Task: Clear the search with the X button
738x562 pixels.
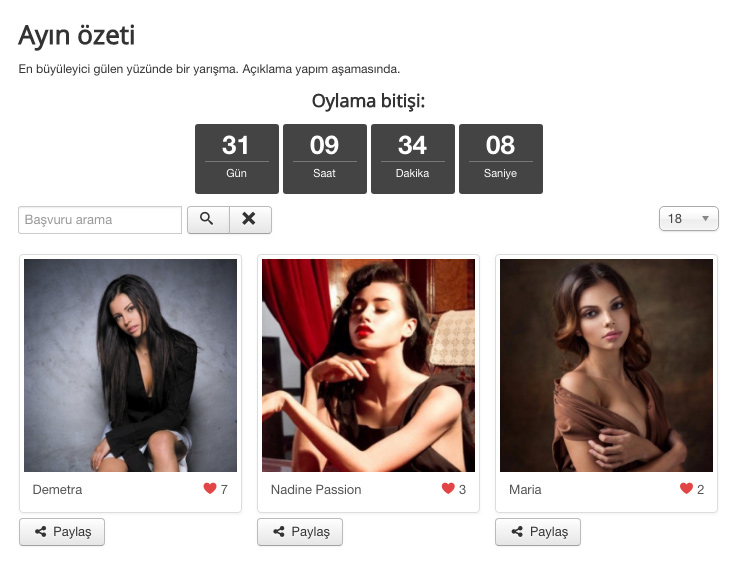Action: 250,219
